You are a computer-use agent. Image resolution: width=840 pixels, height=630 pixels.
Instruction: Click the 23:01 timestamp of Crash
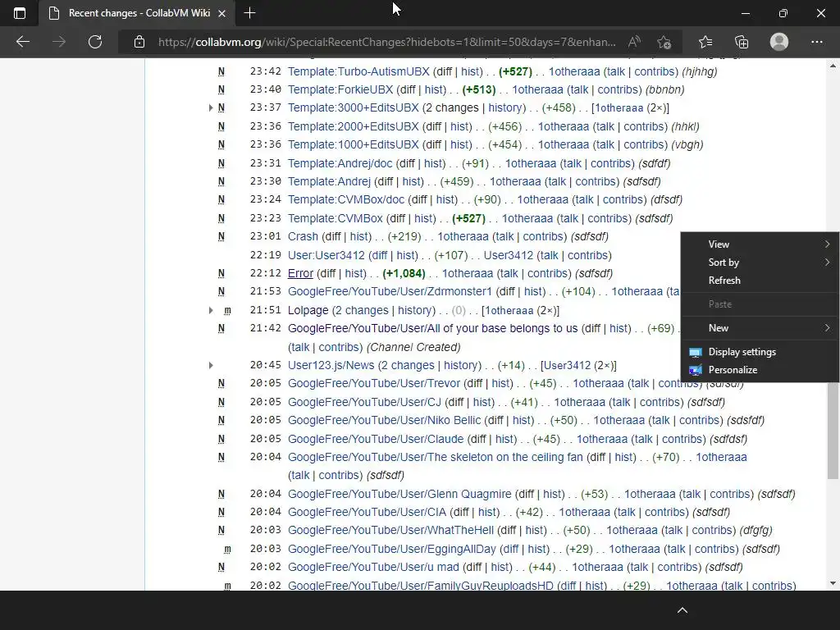(x=265, y=237)
